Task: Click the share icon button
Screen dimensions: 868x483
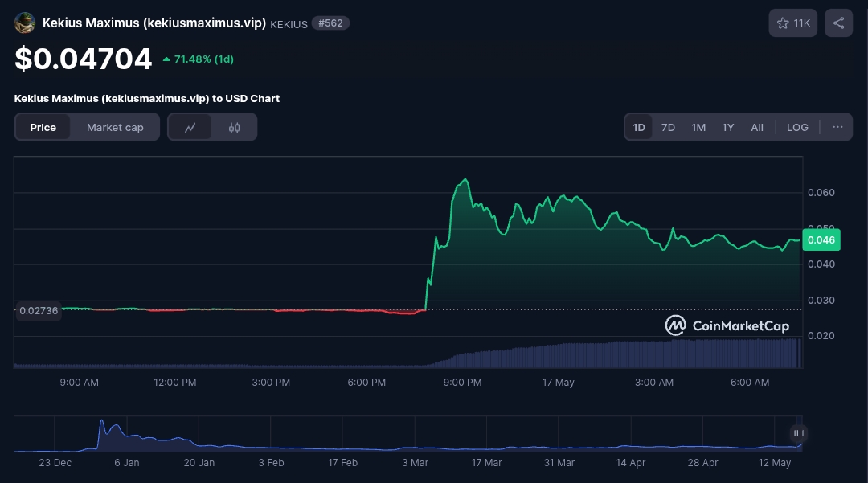Action: 838,23
